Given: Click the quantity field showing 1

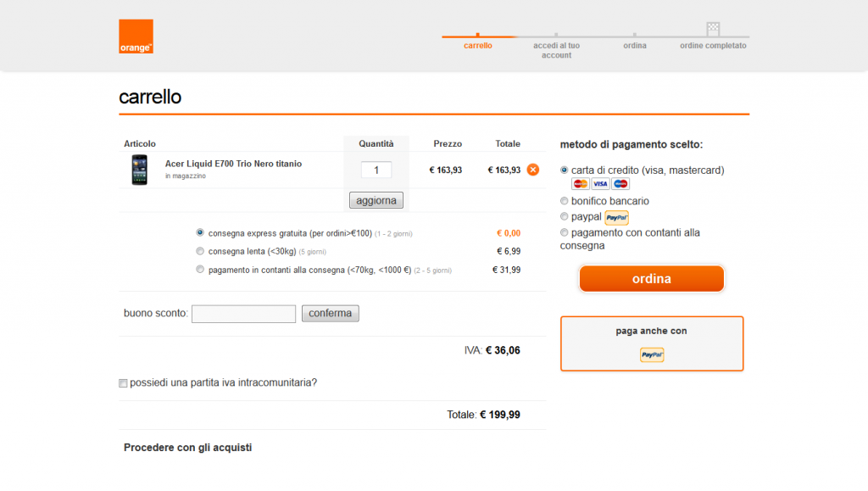Looking at the screenshot, I should pyautogui.click(x=376, y=170).
